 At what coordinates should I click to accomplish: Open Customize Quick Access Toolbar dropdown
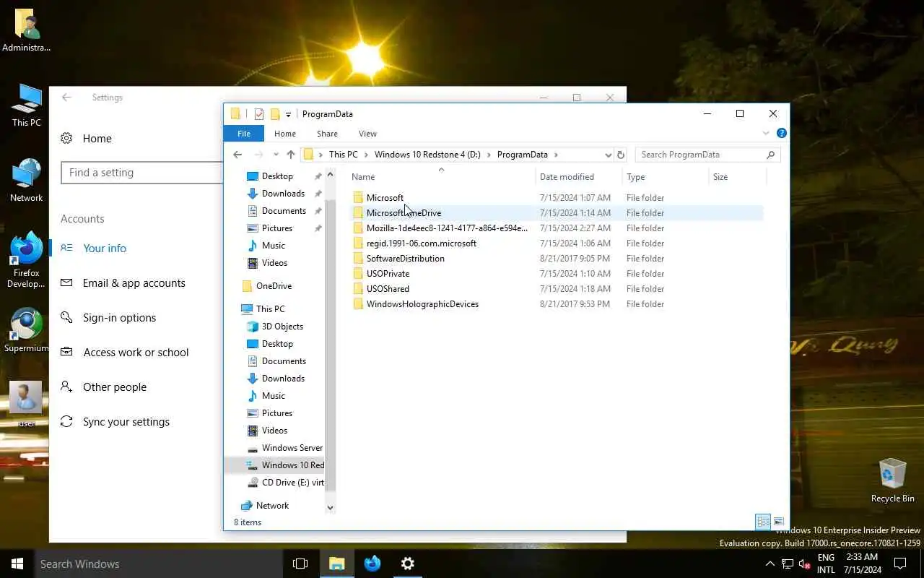[288, 114]
